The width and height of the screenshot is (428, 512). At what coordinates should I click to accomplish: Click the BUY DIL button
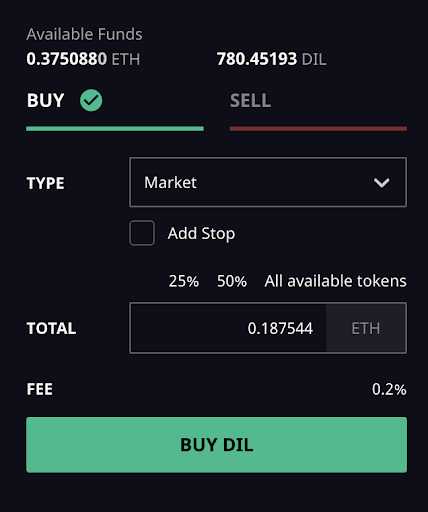[216, 445]
